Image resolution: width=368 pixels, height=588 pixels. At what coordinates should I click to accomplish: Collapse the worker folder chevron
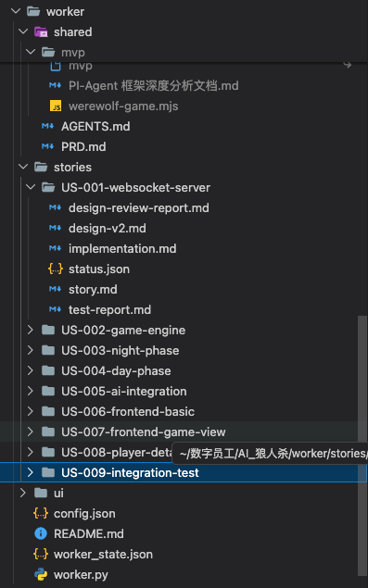[x=16, y=11]
